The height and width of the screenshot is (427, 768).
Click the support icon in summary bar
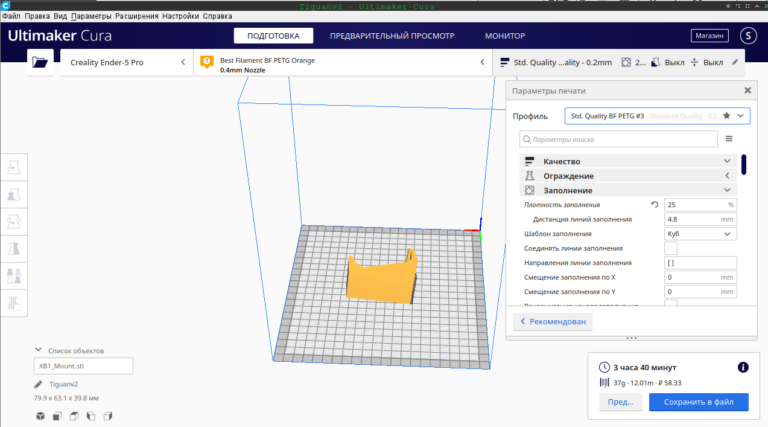pyautogui.click(x=655, y=62)
